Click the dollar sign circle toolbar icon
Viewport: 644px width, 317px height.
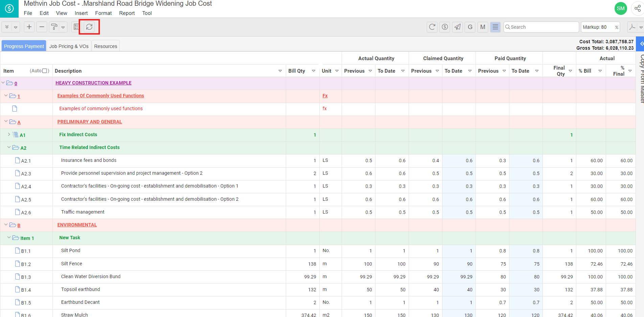445,27
